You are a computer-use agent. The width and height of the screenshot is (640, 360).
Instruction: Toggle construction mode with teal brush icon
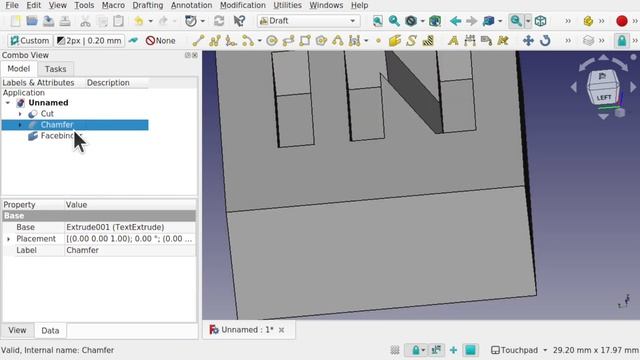pos(133,40)
